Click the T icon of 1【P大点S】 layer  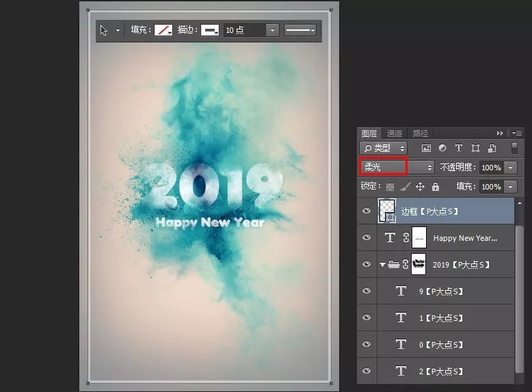coord(401,317)
